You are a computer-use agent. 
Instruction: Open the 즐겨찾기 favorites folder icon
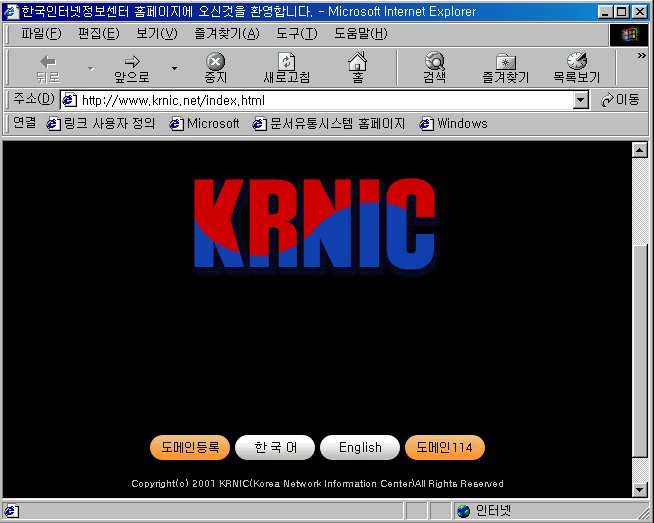tap(506, 62)
